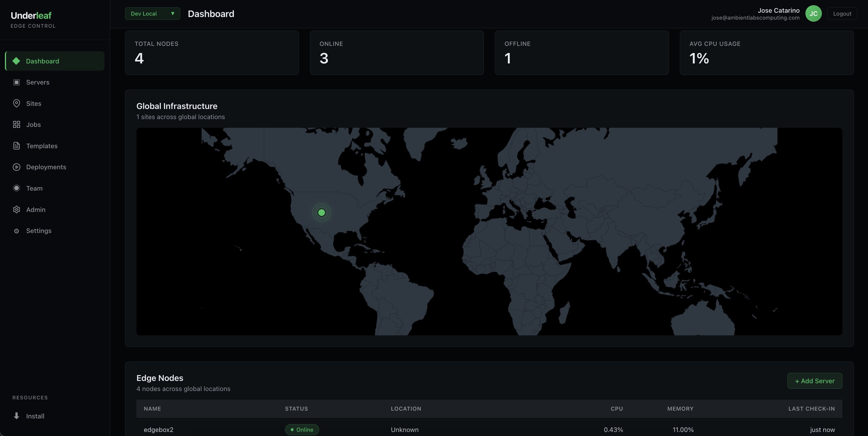Select the green site marker on map
This screenshot has width=868, height=436.
point(321,213)
